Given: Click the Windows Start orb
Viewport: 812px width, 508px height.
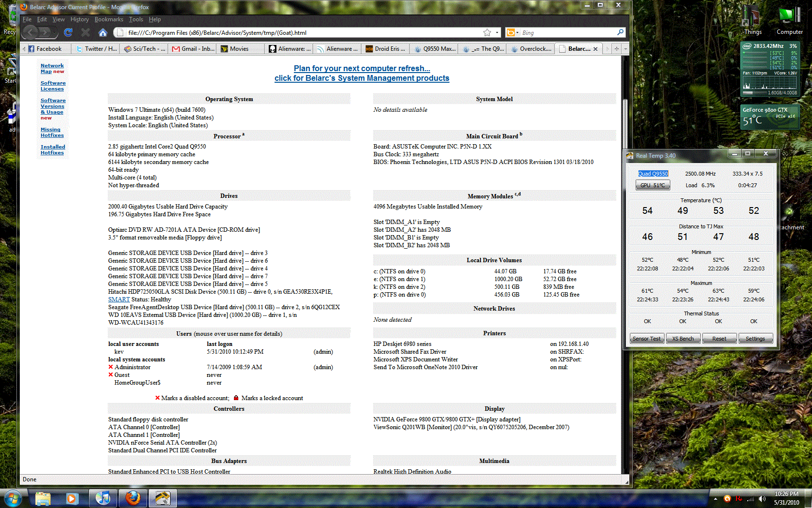Looking at the screenshot, I should tap(12, 498).
